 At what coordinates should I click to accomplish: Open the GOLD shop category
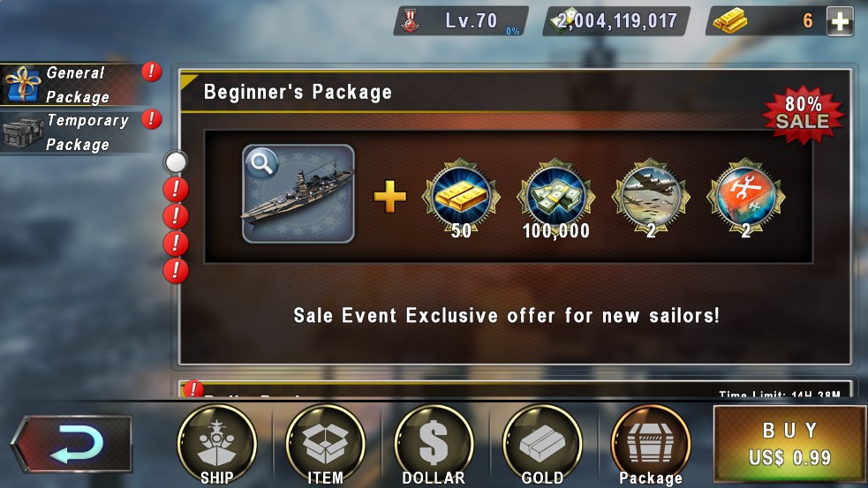542,445
